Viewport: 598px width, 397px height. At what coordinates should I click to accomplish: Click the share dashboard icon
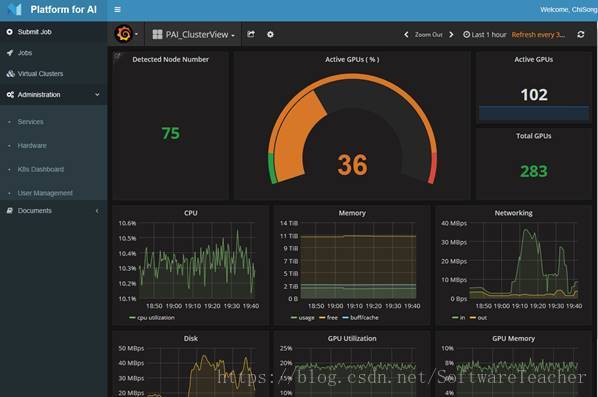point(251,34)
